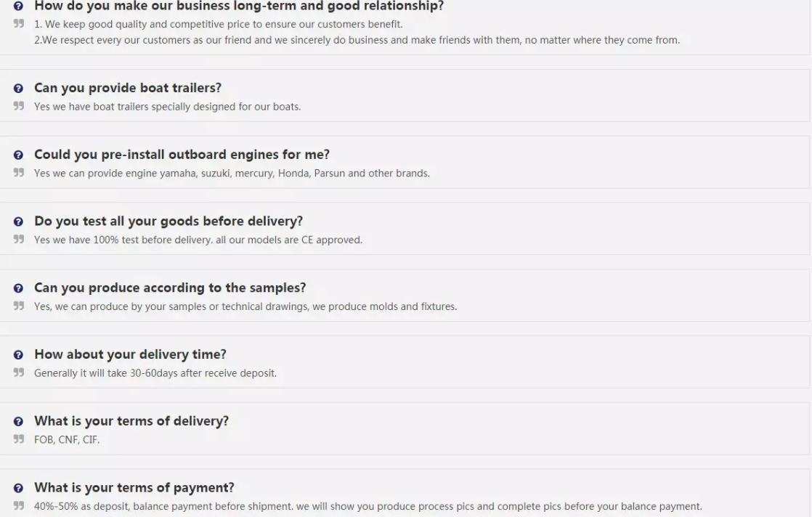
Task: Click question icon next to goods testing question
Action: click(18, 221)
